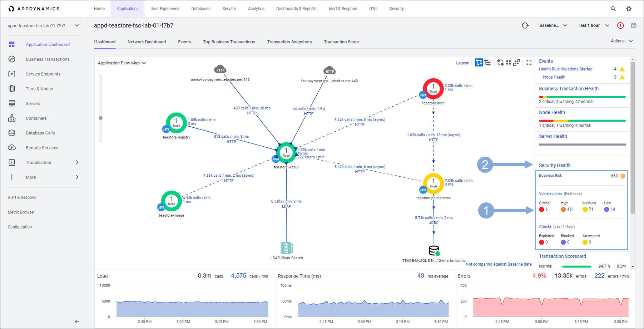Viewport: 644px width, 329px height.
Task: Click the fso-payment-gw HTTP cloud icon
Action: (330, 70)
